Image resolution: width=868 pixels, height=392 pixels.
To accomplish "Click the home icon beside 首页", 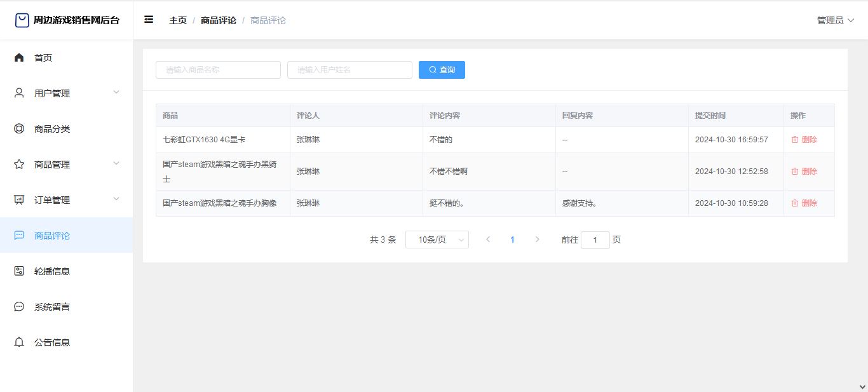I will (19, 58).
